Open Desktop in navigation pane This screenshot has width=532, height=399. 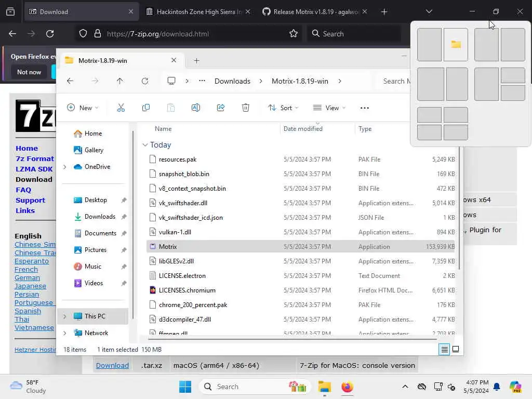pos(96,200)
